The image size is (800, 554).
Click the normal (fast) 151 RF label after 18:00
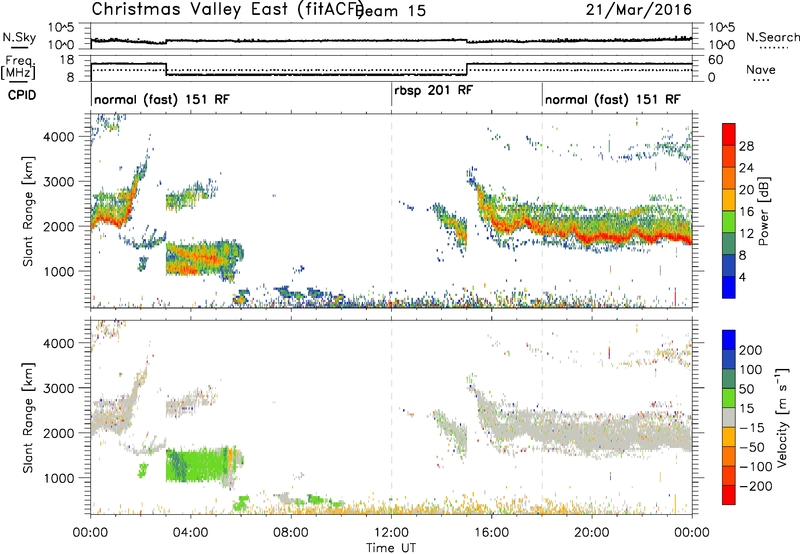(x=613, y=99)
